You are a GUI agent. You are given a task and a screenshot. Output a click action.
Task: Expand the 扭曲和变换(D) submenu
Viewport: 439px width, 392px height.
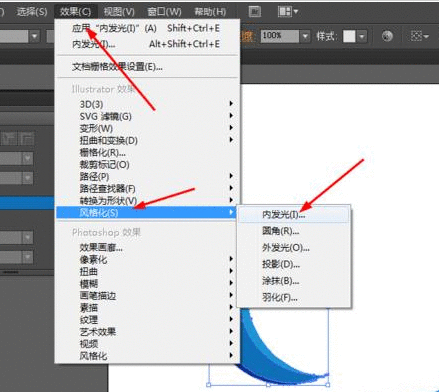point(147,140)
